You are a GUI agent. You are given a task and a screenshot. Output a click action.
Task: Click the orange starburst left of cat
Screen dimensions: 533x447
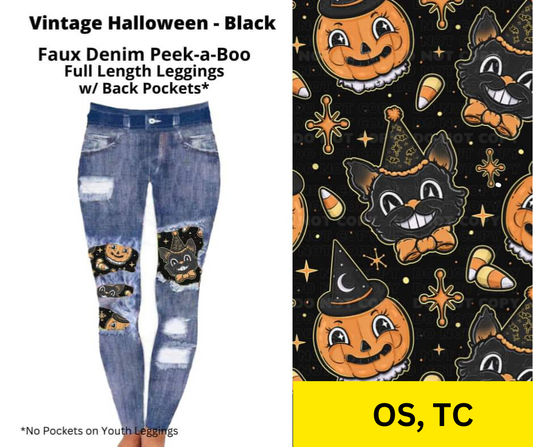(328, 124)
